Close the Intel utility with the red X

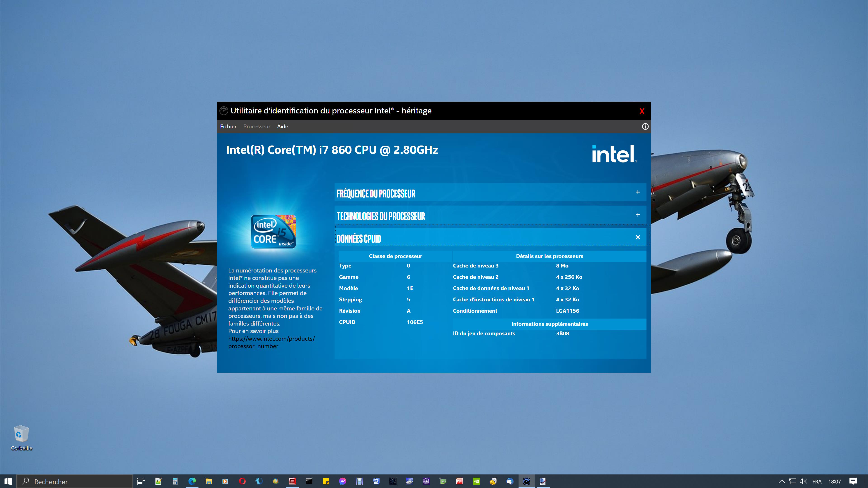642,111
